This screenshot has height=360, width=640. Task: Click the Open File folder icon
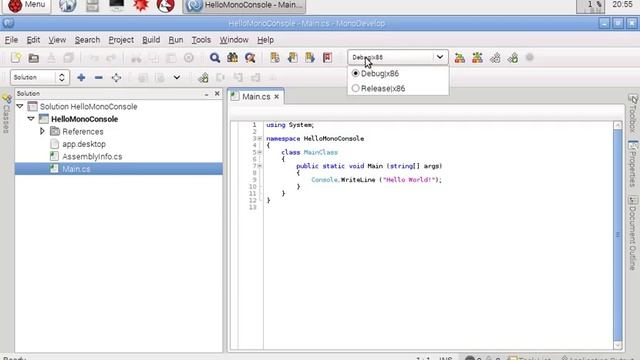[34, 58]
